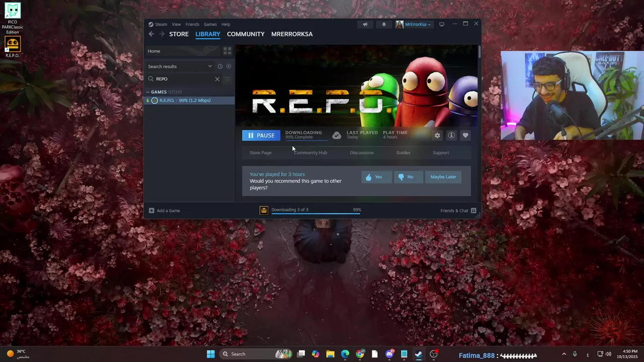The width and height of the screenshot is (644, 362).
Task: Open Google Chrome from the taskbar
Action: [x=360, y=354]
